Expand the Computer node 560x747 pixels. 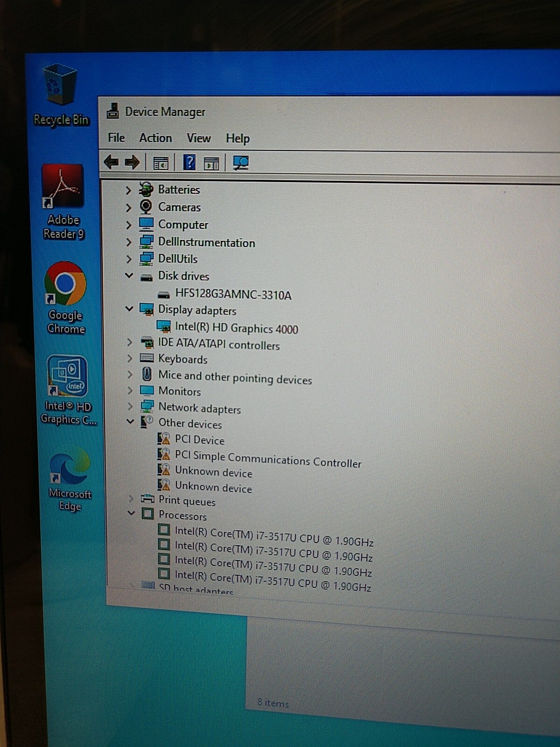click(128, 225)
